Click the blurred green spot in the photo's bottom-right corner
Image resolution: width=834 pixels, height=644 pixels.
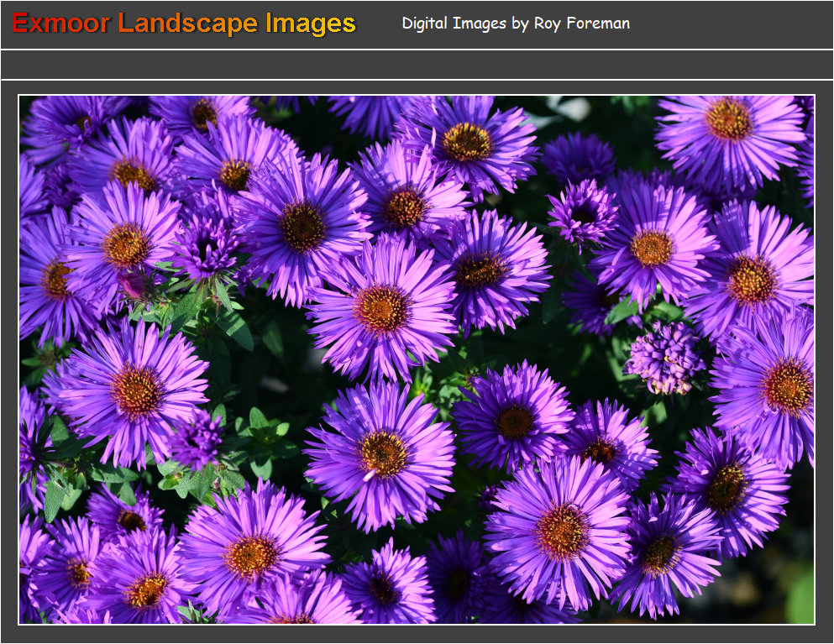point(800,596)
